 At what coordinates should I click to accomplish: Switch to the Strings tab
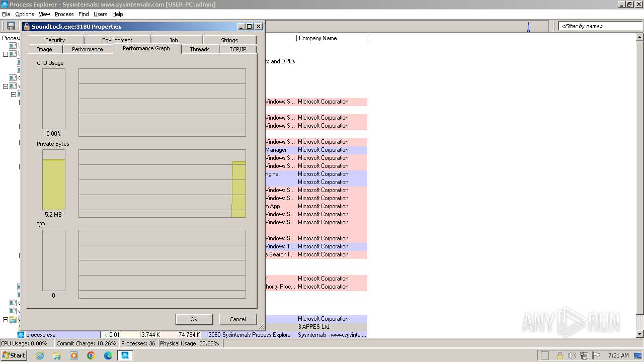pyautogui.click(x=229, y=40)
